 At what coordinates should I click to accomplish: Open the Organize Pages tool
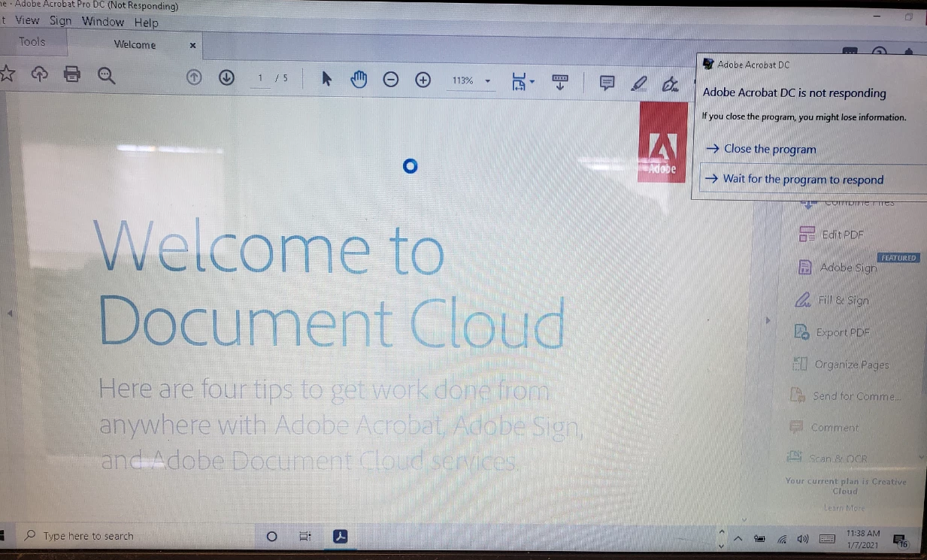pos(852,365)
